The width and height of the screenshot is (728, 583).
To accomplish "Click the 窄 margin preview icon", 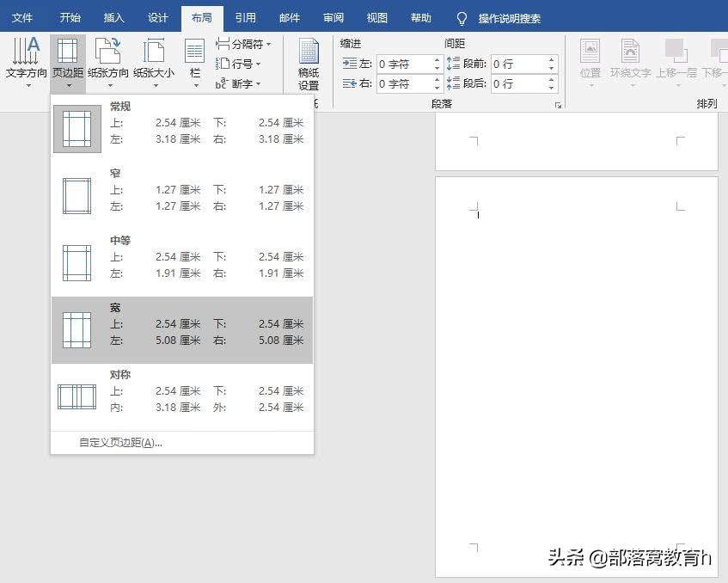I will point(77,196).
